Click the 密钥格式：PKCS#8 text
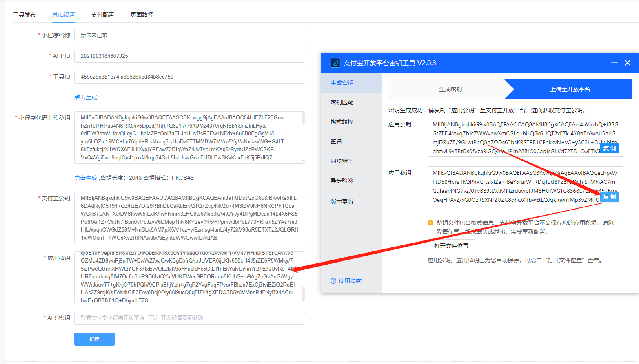The image size is (639, 364). pos(169,178)
